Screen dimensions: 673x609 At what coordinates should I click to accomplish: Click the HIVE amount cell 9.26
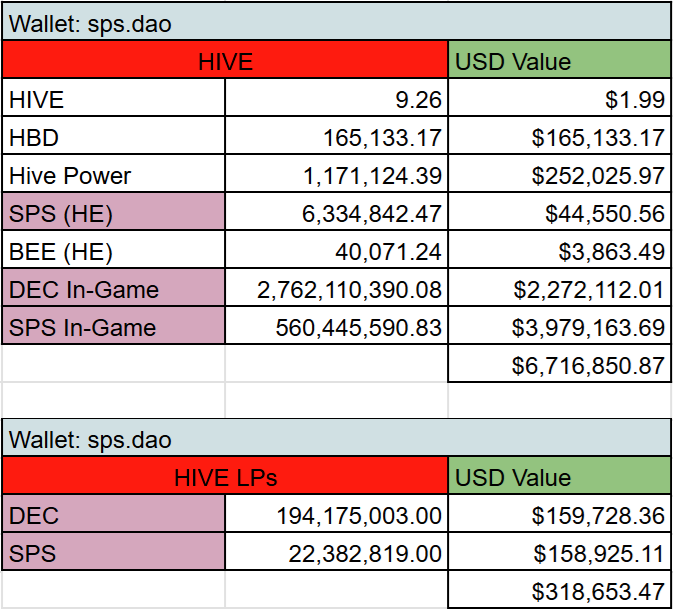(336, 97)
